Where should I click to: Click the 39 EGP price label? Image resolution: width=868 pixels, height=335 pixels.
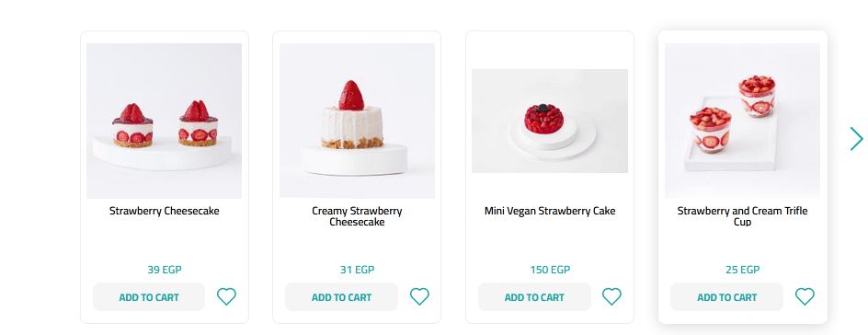(x=165, y=270)
